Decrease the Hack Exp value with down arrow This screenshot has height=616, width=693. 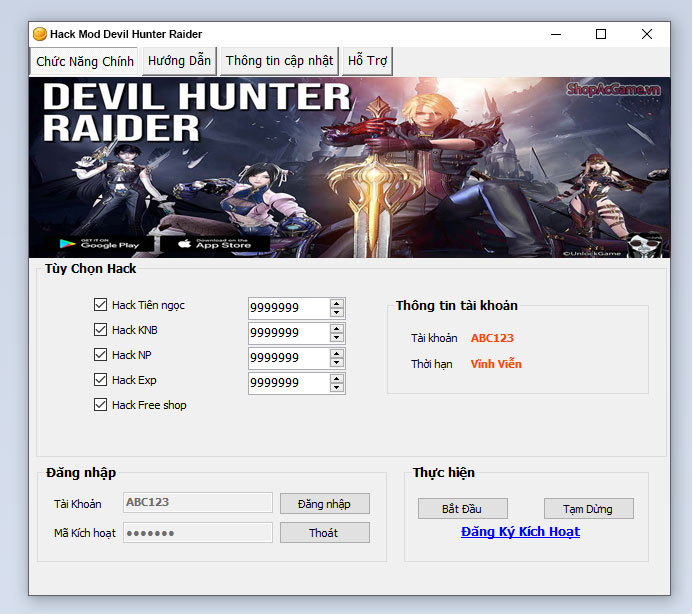(x=337, y=388)
